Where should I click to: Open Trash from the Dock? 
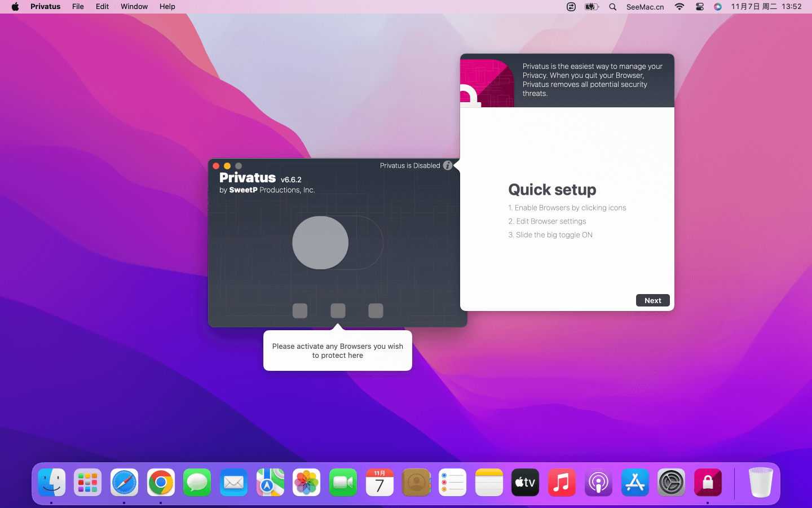pyautogui.click(x=760, y=483)
